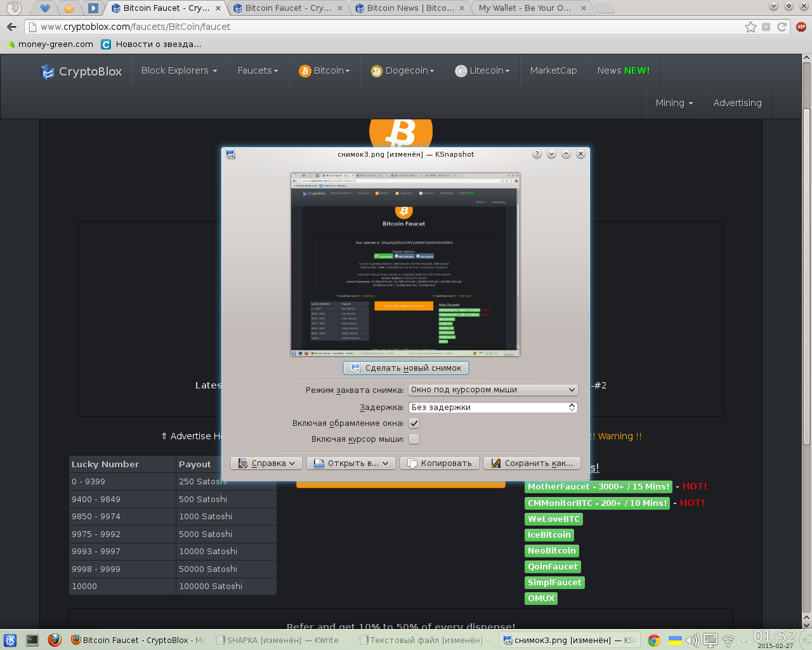Open the Faucets nav dropdown
The image size is (812, 650).
pos(258,70)
